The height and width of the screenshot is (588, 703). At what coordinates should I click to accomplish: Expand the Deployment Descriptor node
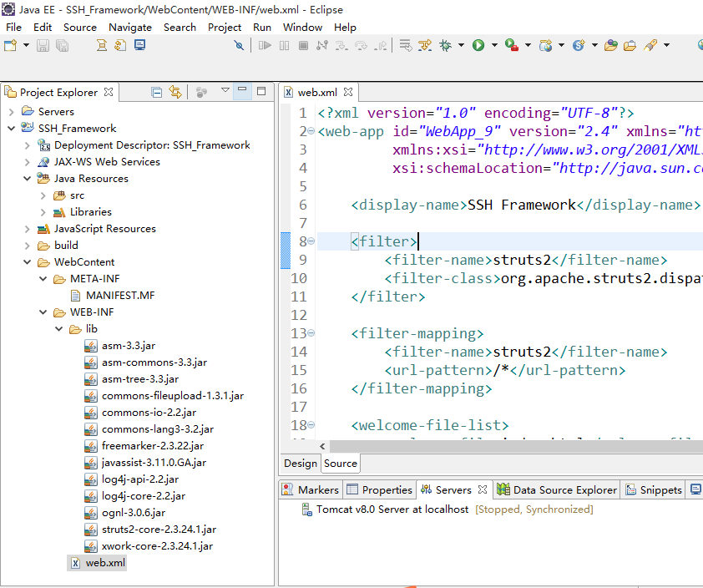pos(28,145)
